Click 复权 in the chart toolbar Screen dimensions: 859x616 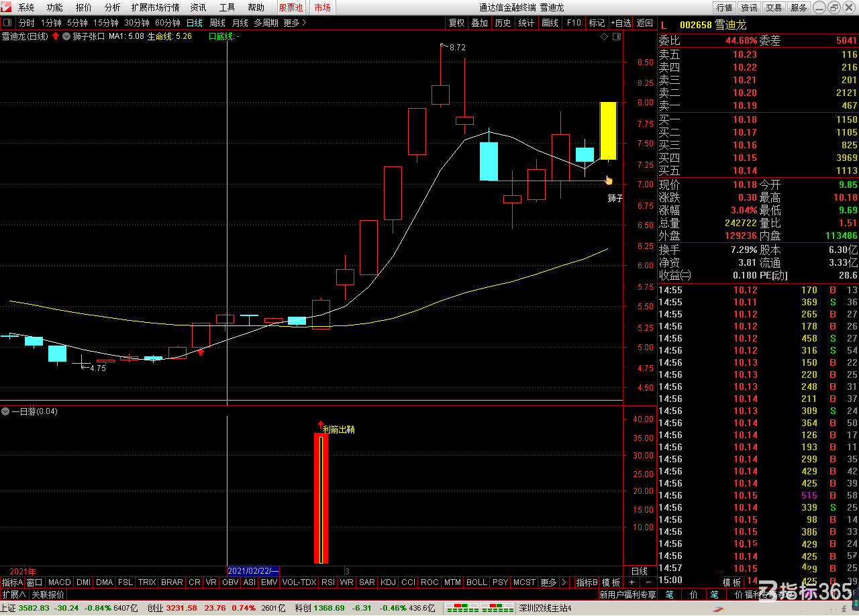[x=457, y=23]
